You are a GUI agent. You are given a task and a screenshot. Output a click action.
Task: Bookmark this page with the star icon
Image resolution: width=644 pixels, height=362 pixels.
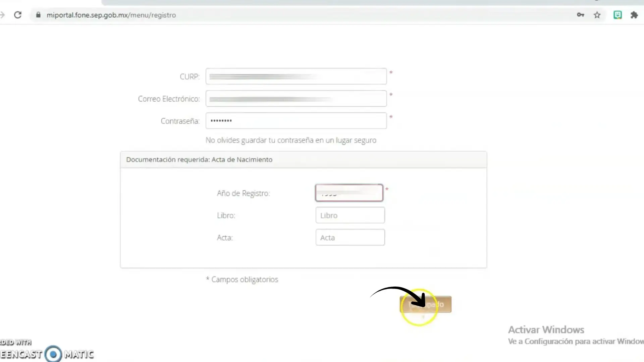(597, 15)
